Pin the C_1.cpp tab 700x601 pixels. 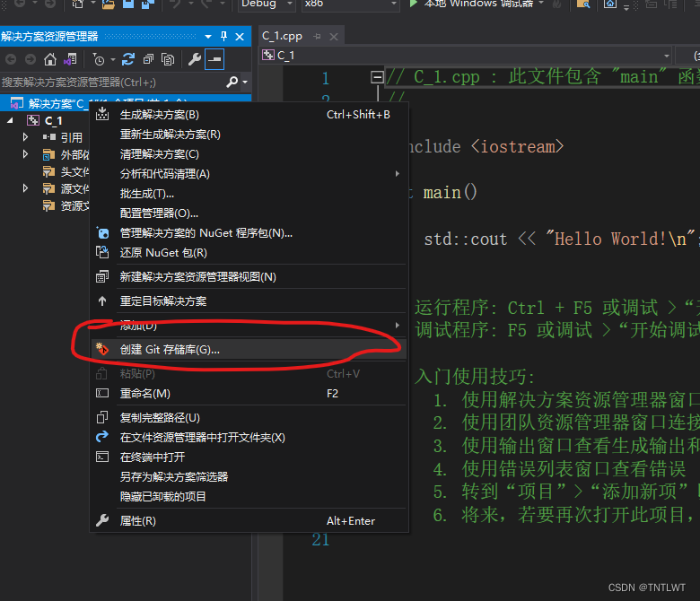tap(318, 37)
